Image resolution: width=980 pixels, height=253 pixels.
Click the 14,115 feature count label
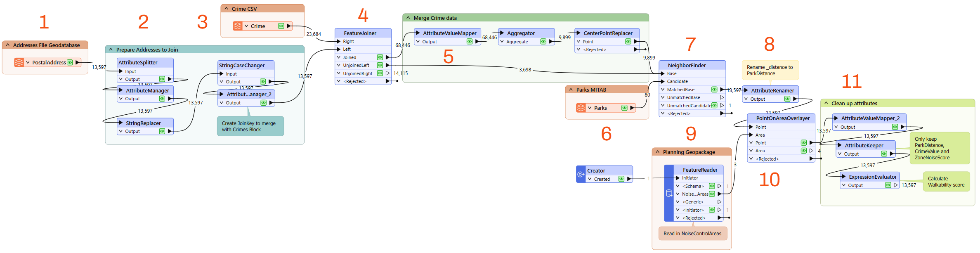point(401,73)
